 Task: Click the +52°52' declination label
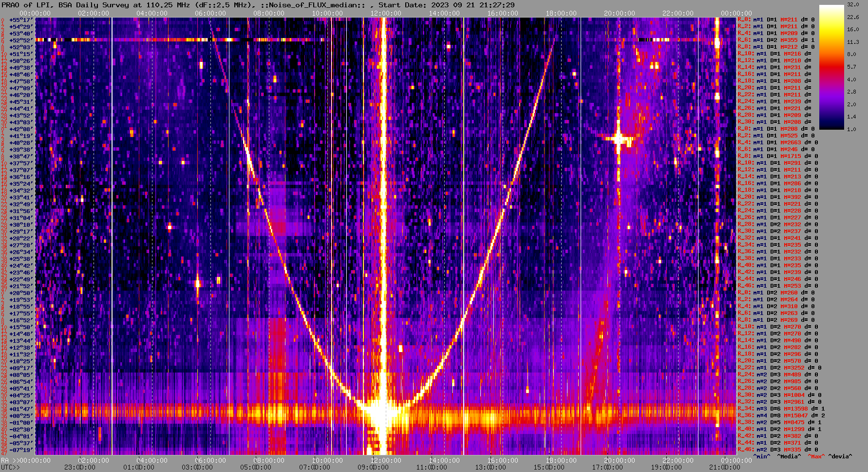[20, 40]
